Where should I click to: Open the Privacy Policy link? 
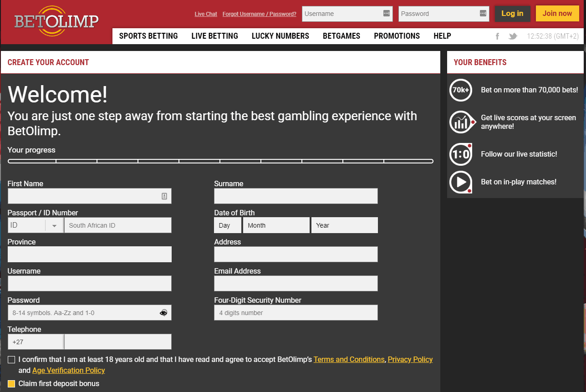tap(410, 360)
